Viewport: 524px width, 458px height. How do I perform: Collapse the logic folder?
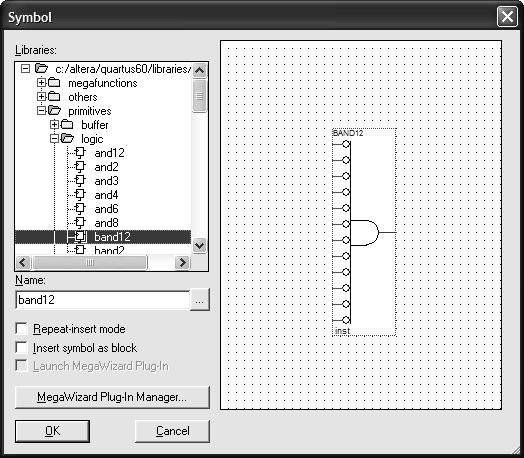pyautogui.click(x=54, y=139)
